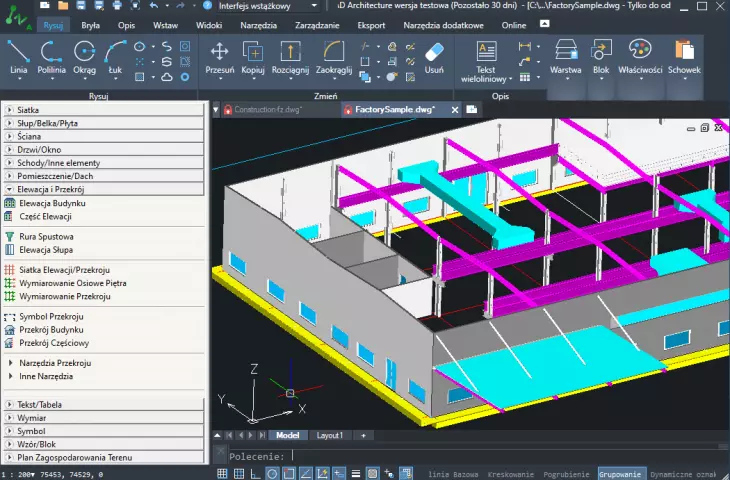
Task: Click the open folder icon in quick-access bar
Action: click(63, 6)
